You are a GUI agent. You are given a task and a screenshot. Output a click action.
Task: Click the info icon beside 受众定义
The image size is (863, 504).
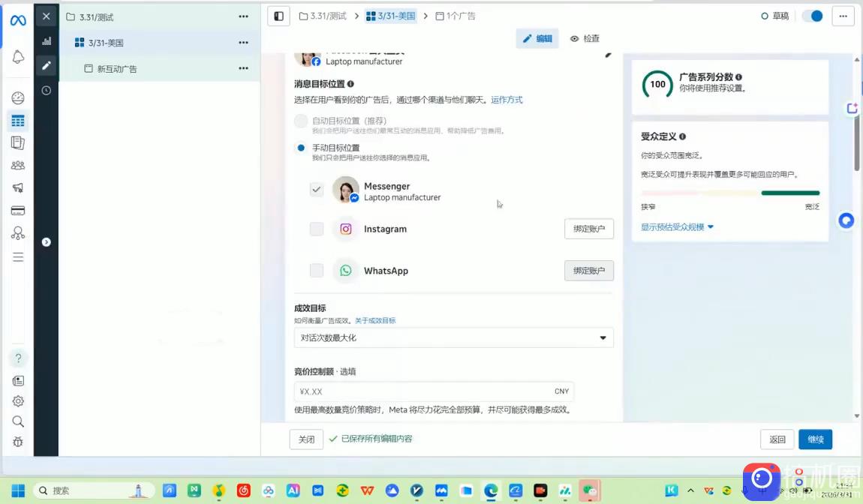(x=682, y=136)
